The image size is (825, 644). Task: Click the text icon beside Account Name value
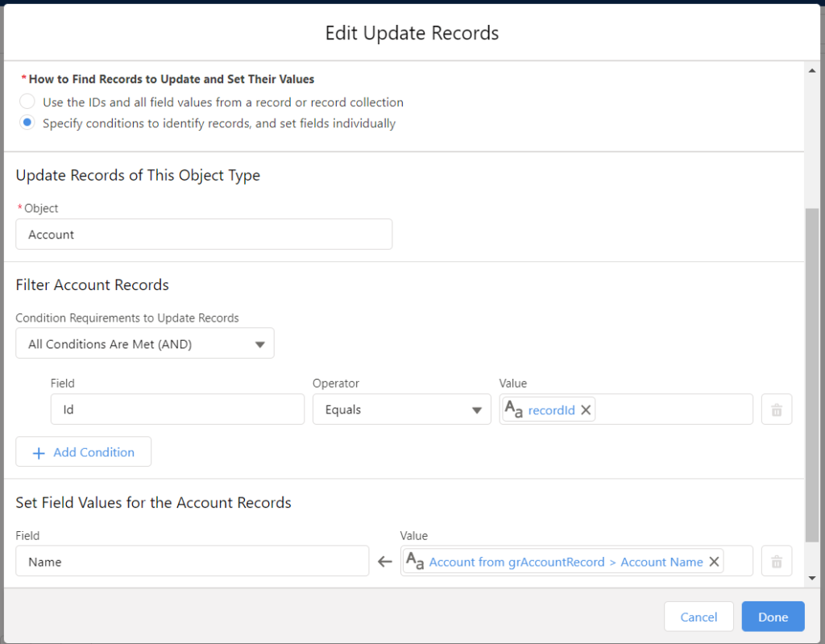(x=415, y=561)
